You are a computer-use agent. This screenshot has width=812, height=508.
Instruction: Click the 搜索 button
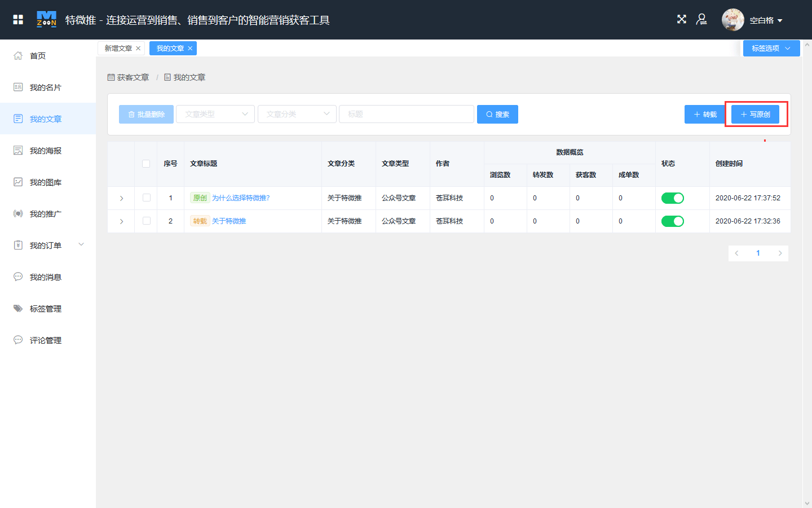point(497,114)
